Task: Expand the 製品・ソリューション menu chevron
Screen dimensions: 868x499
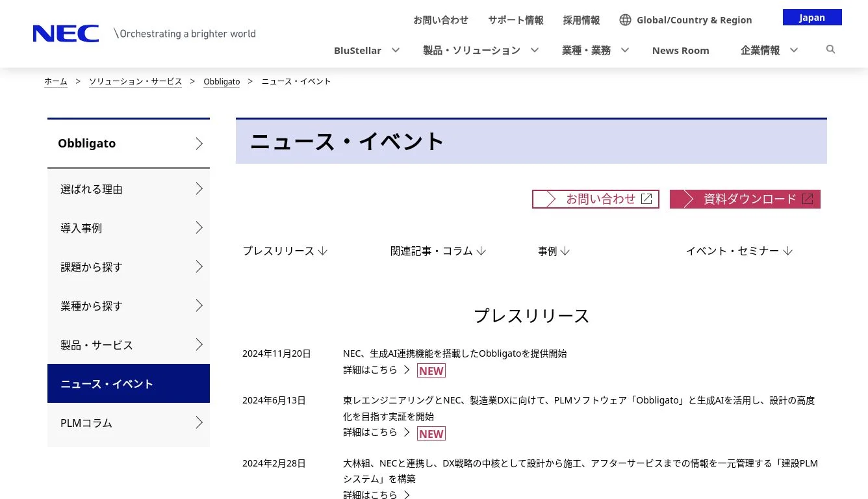Action: (x=535, y=50)
